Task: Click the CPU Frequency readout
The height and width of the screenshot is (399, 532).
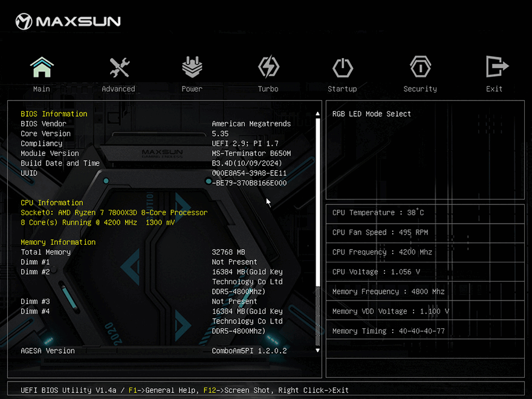Action: click(382, 252)
